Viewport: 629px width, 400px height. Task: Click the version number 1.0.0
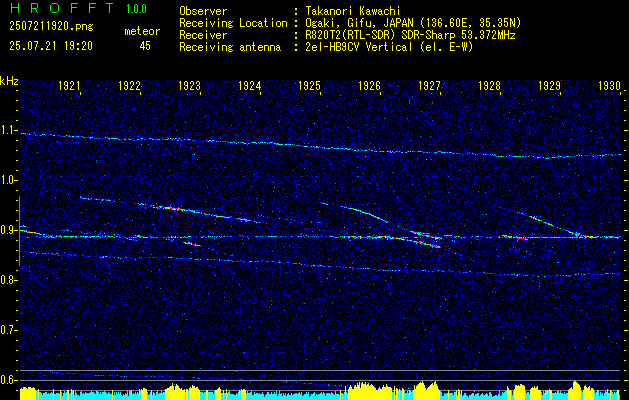pos(136,9)
